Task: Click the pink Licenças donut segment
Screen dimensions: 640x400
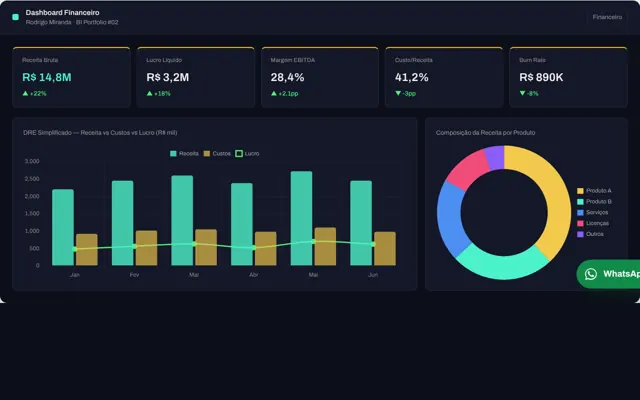Action: click(x=469, y=168)
